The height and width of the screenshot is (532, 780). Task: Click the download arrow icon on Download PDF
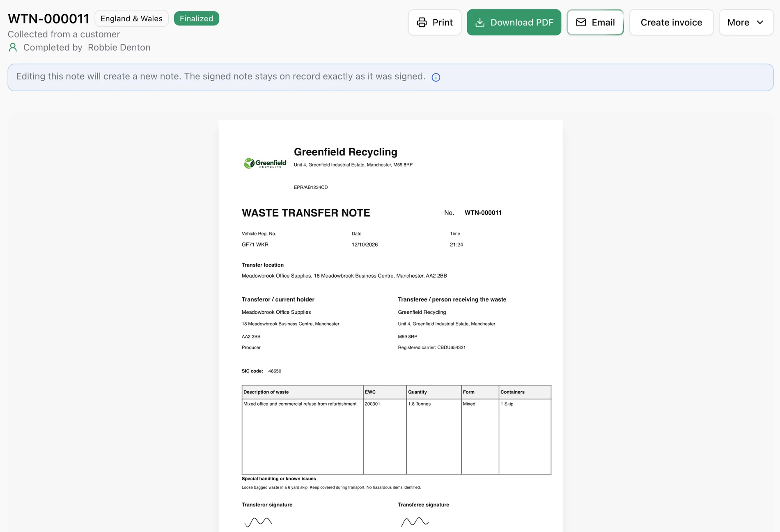click(x=479, y=23)
